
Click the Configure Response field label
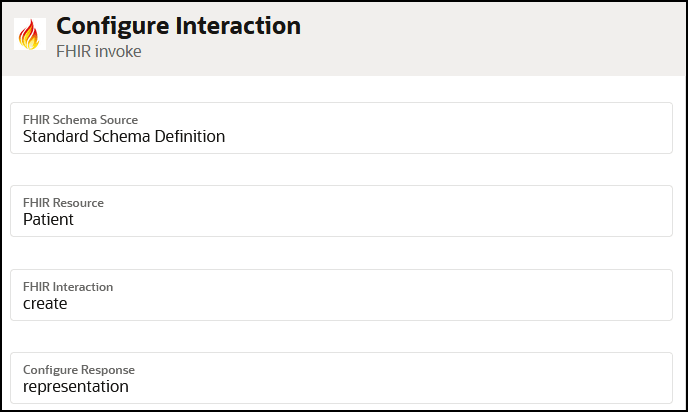point(79,370)
